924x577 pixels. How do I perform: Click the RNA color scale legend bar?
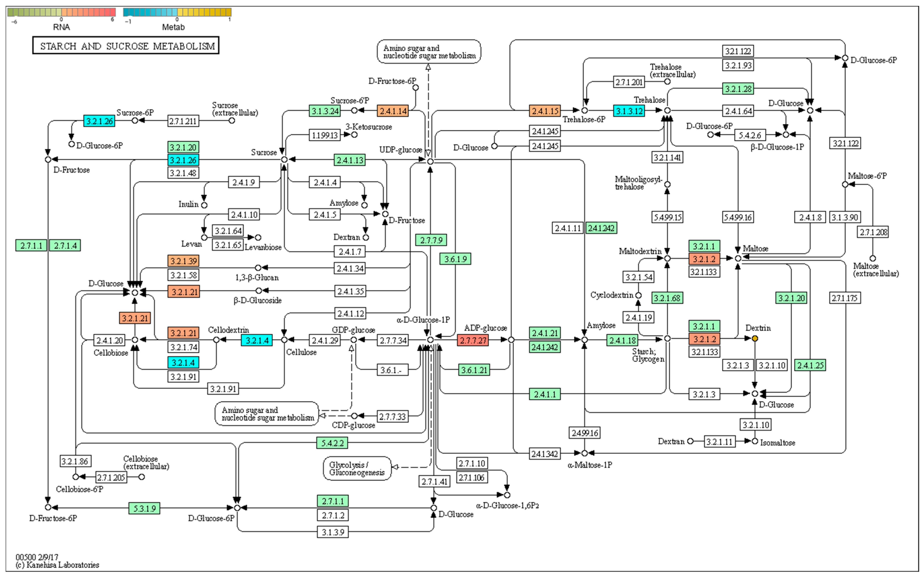61,12
